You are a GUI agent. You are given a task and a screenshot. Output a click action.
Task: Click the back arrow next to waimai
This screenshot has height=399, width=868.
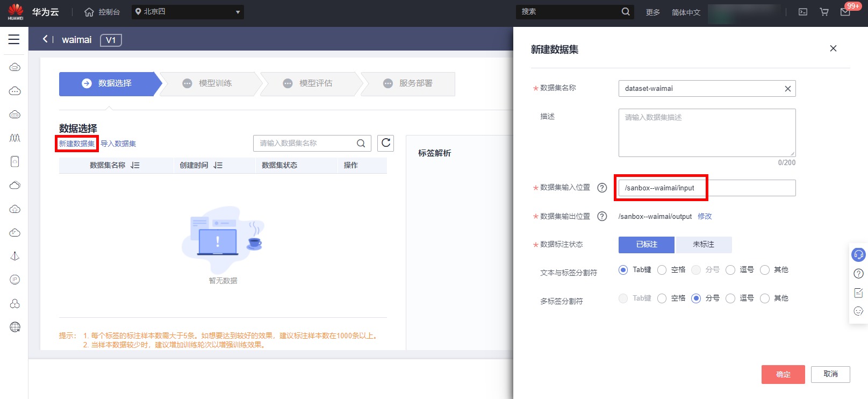pos(45,39)
